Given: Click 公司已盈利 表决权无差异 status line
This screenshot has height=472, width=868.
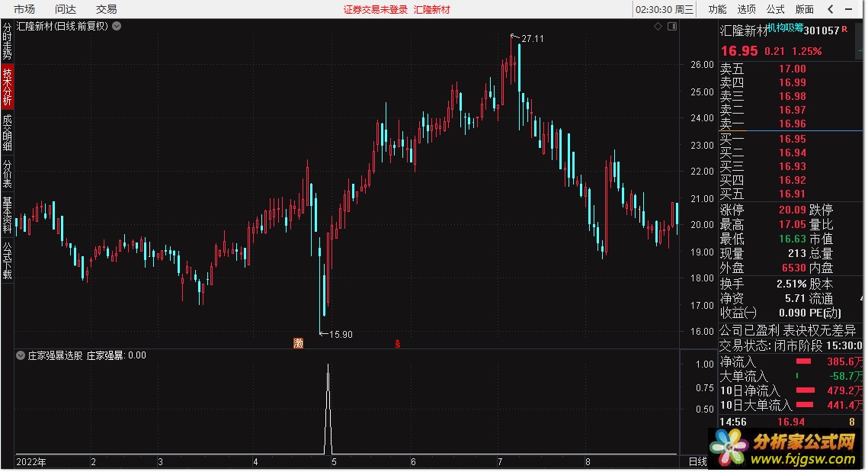Looking at the screenshot, I should click(787, 331).
